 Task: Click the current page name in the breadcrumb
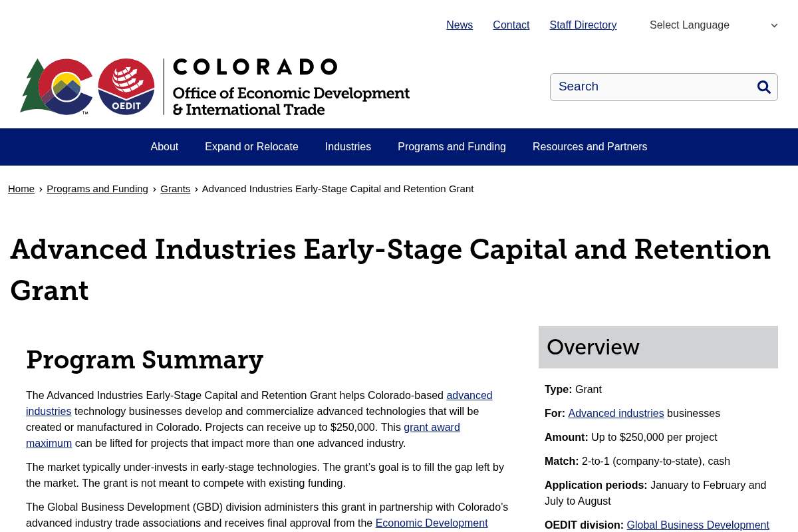[338, 189]
